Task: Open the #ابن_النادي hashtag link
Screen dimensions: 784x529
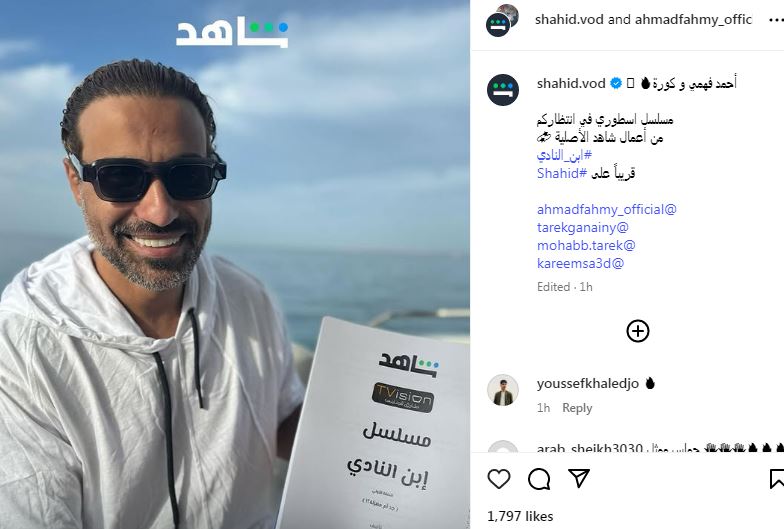Action: (564, 155)
